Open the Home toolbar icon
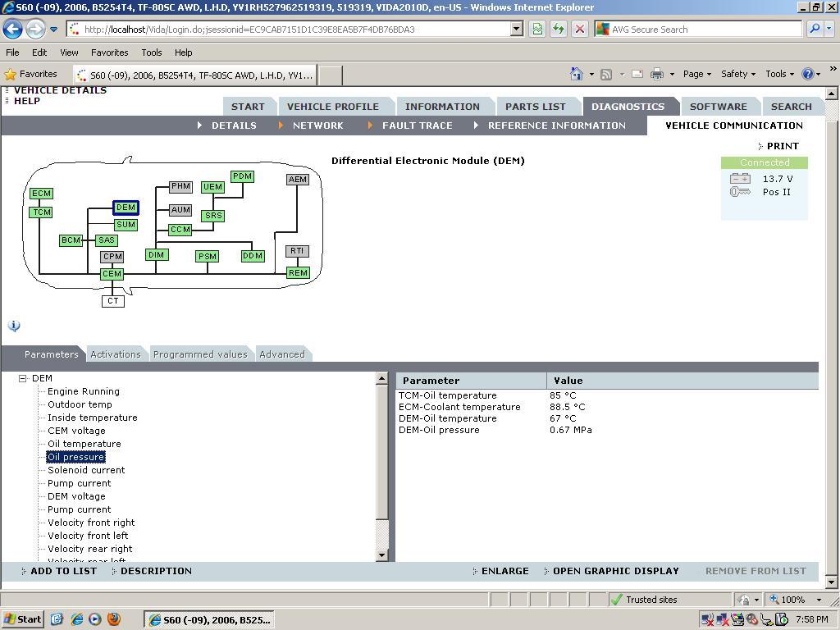Screen dimensions: 840x630 (x=577, y=74)
